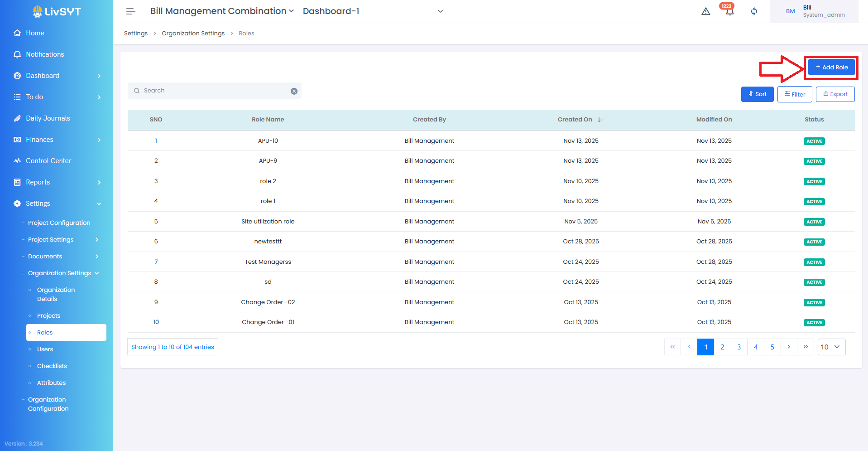Open Daily Journals from the sidebar
Viewport: 868px width, 451px height.
pos(48,118)
